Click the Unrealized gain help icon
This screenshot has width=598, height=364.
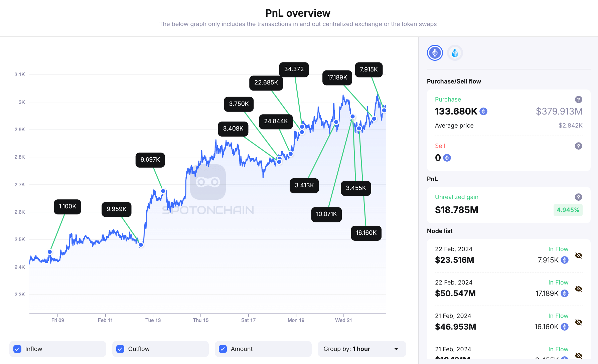click(578, 197)
